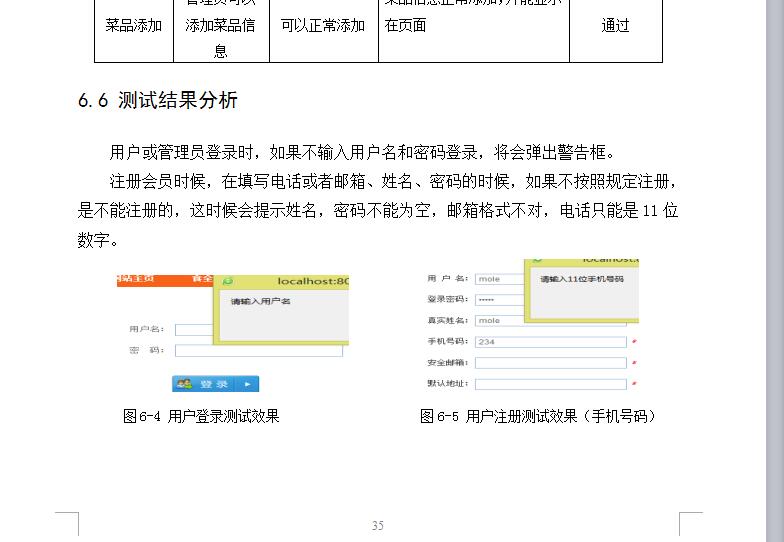
Task: Click the "请输入用户名" alert text
Action: (x=260, y=302)
